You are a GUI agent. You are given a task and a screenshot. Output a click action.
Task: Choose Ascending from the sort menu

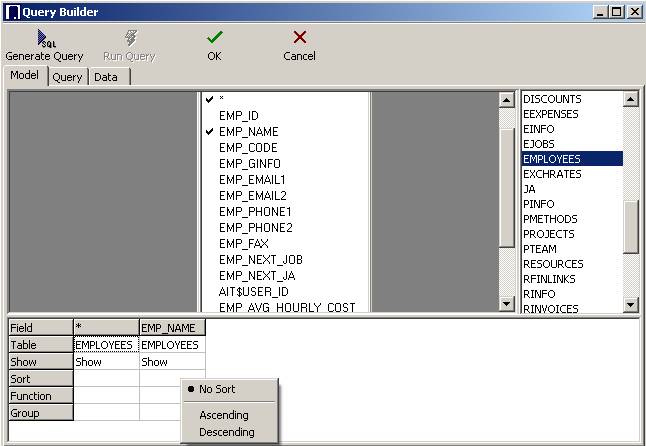click(x=224, y=415)
